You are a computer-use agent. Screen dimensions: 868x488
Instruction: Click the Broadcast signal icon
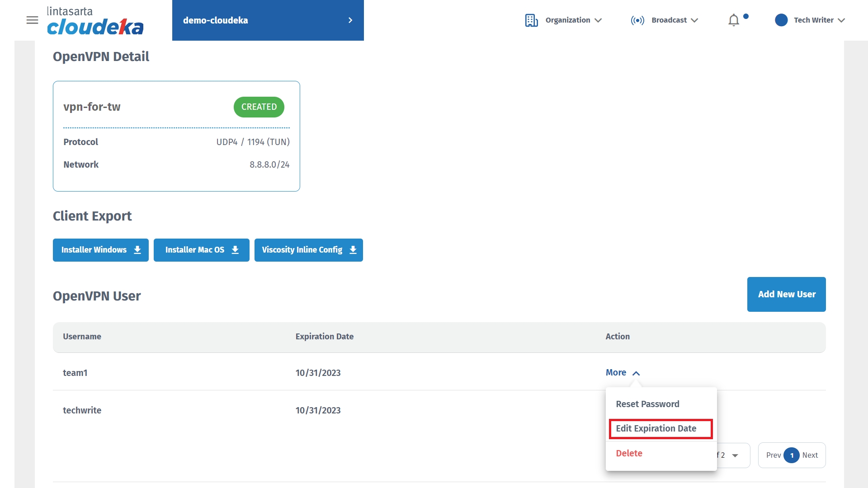(x=637, y=20)
